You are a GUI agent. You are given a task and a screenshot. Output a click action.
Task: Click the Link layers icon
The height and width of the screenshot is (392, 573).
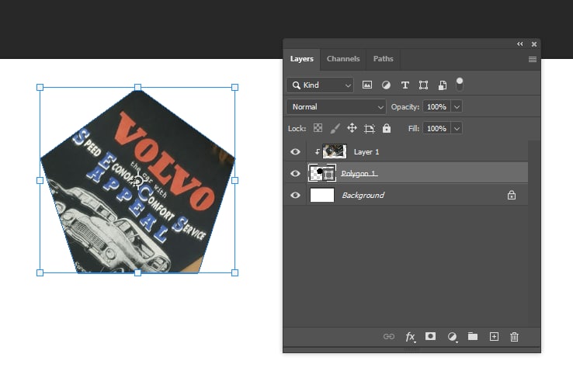(x=389, y=336)
